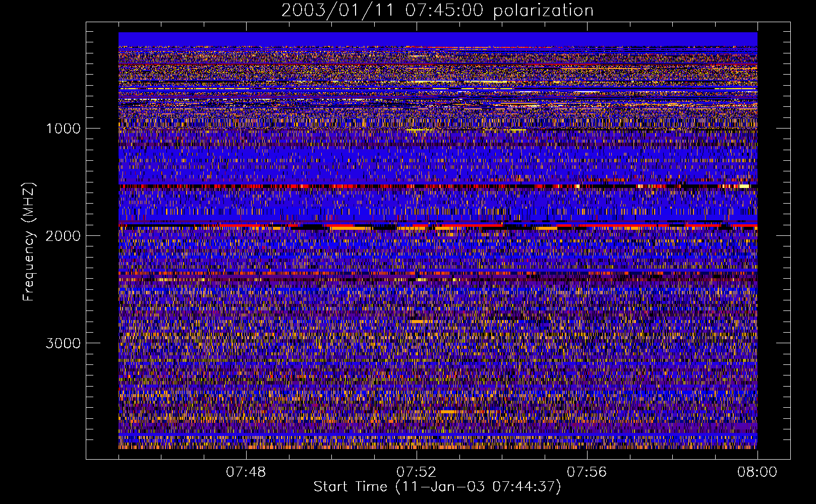
Task: Click the 08:00 time tick label
Action: [757, 472]
